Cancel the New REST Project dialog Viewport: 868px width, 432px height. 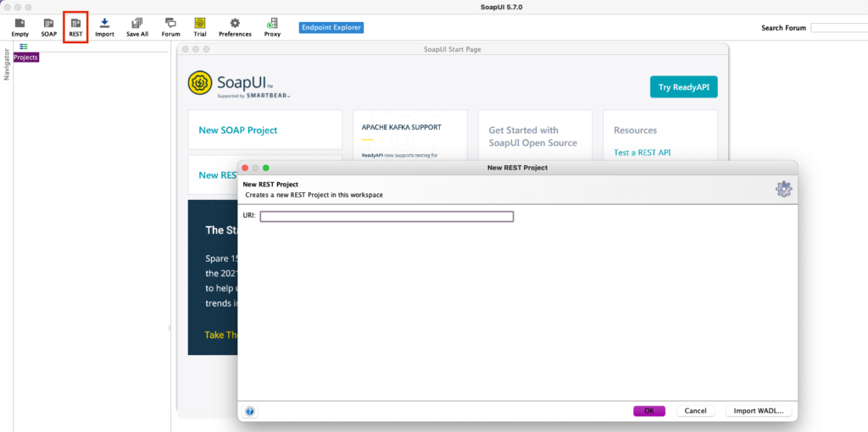695,411
